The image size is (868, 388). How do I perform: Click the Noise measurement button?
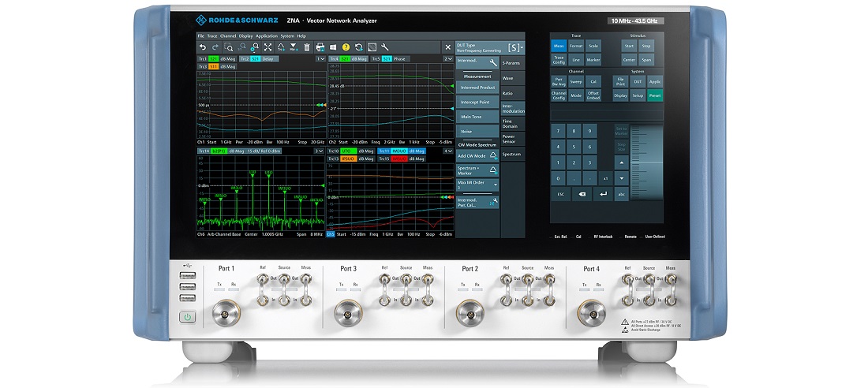click(477, 131)
